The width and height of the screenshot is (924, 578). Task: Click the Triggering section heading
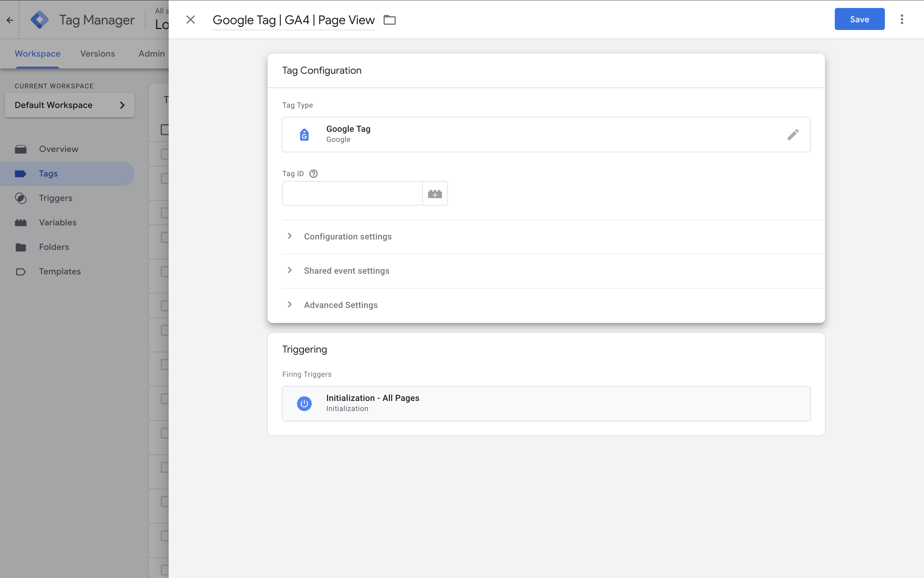tap(305, 349)
